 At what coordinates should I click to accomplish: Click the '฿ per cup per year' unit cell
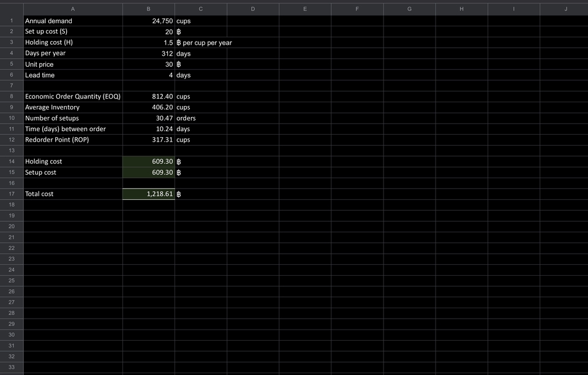[201, 43]
